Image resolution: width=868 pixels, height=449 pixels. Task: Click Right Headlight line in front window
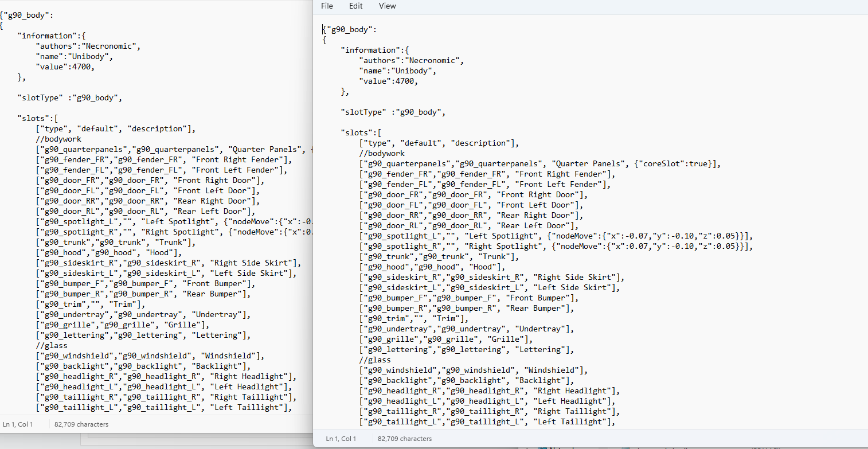(x=490, y=391)
